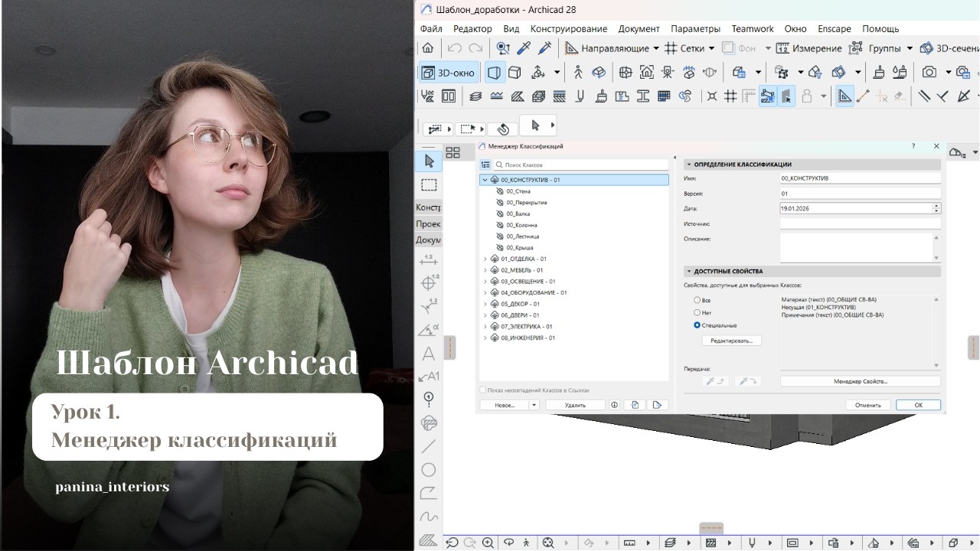Select the Angle Dimension tool in toolbox

429,331
